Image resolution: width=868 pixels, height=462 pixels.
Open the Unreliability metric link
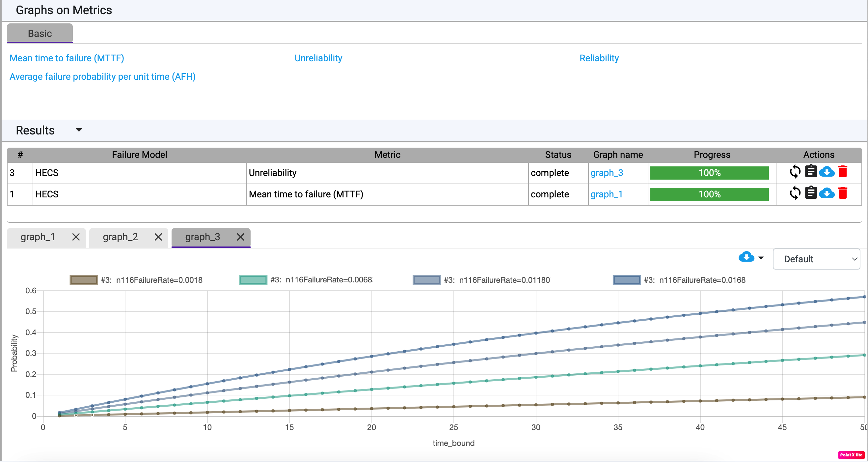pyautogui.click(x=318, y=58)
